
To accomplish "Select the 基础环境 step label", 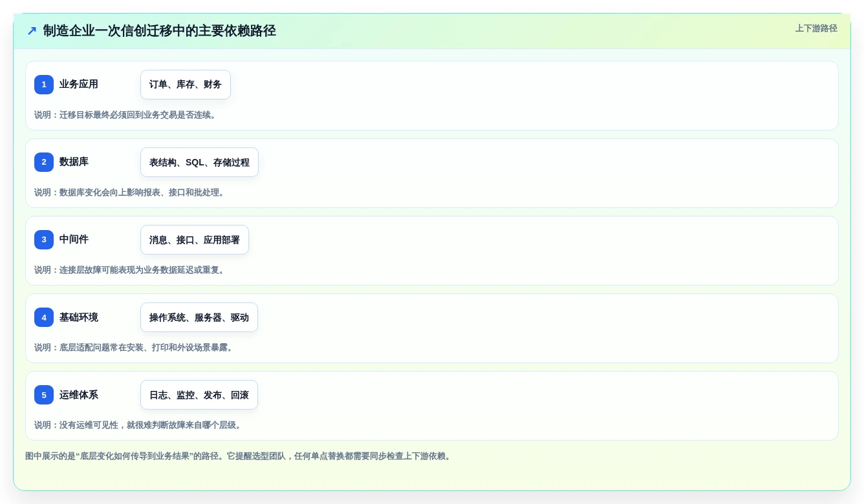I will point(79,317).
